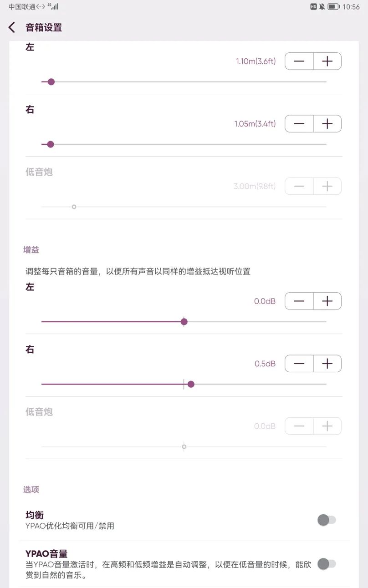Tap the YPAO音量 option label

46,553
